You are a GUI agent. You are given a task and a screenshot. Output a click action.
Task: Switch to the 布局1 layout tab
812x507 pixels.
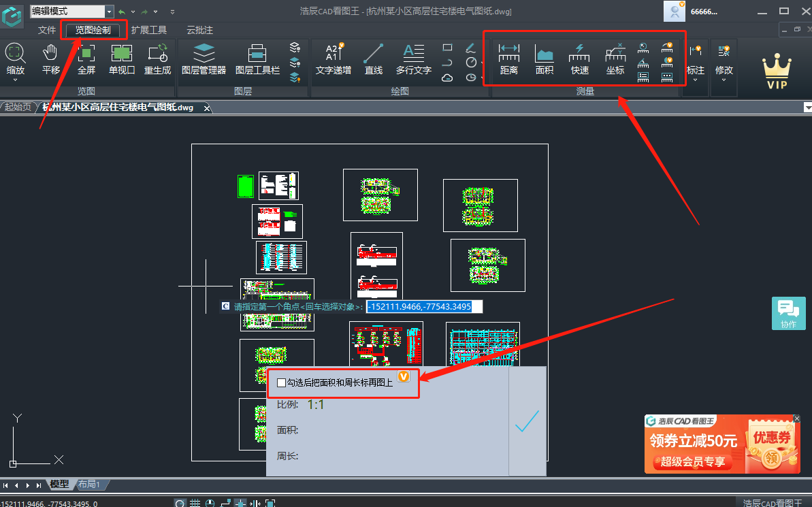(89, 485)
